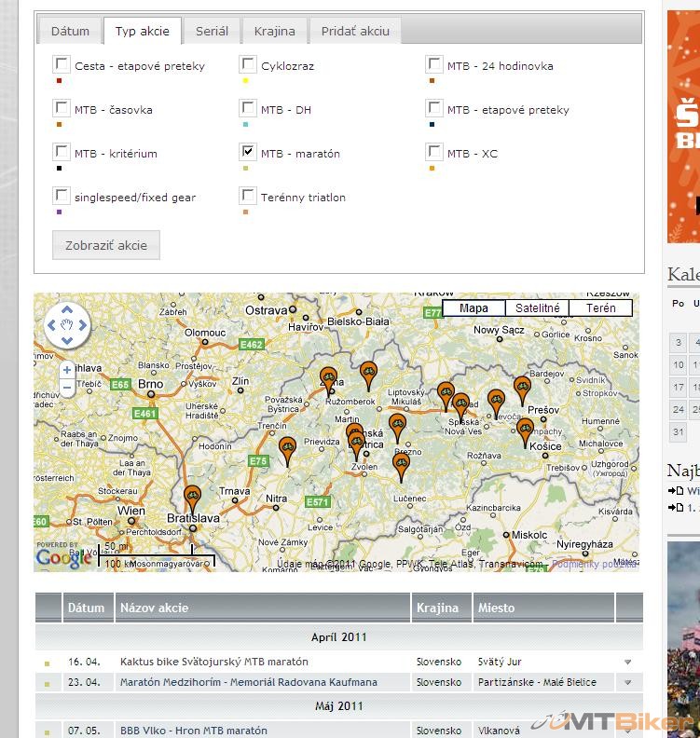Zoom in the map with plus button
700x738 pixels.
click(x=67, y=370)
